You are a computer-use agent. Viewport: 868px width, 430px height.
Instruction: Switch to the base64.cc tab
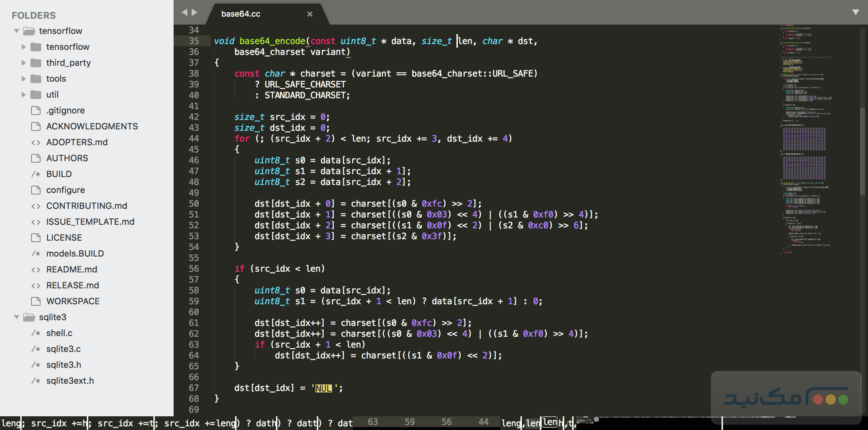[241, 14]
